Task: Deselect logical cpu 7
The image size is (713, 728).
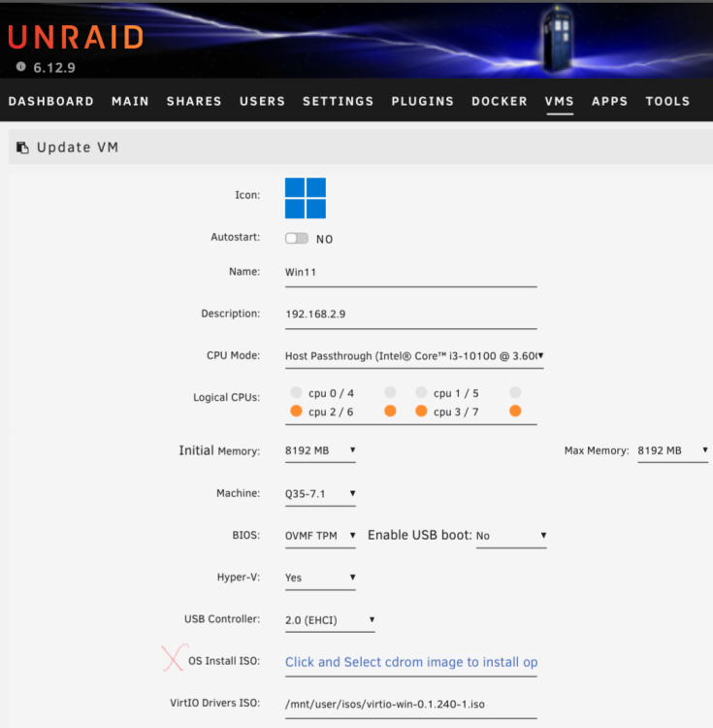Action: pyautogui.click(x=515, y=411)
